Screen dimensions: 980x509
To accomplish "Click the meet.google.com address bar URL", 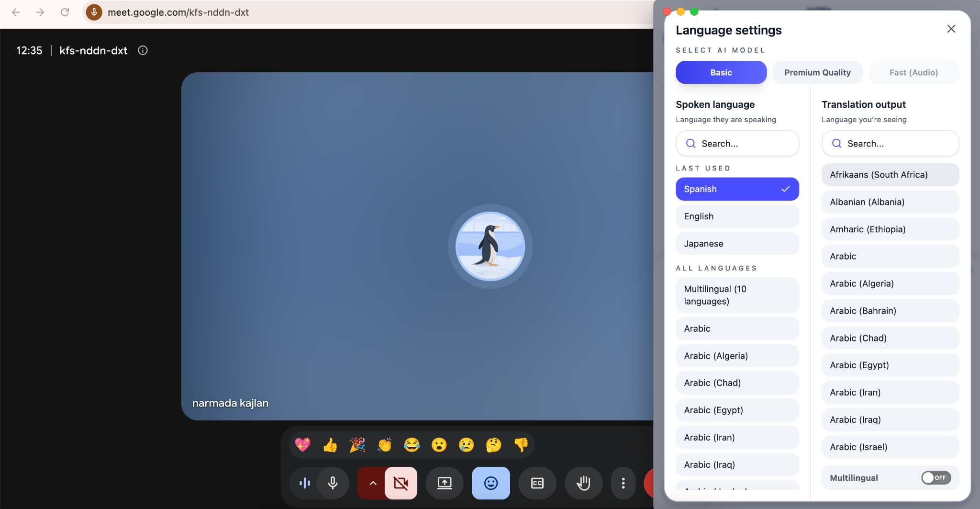I will (178, 12).
